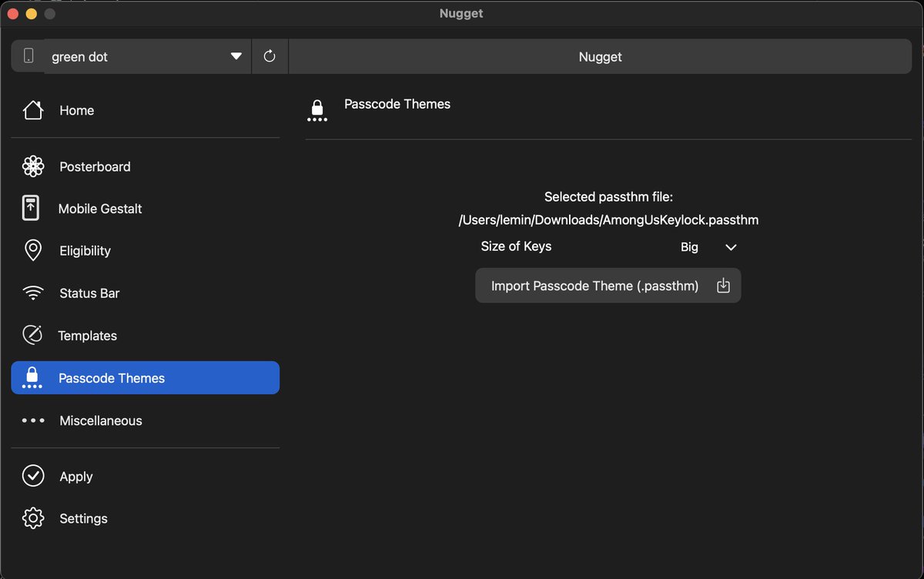
Task: Click the Templates pencil icon
Action: [x=32, y=335]
